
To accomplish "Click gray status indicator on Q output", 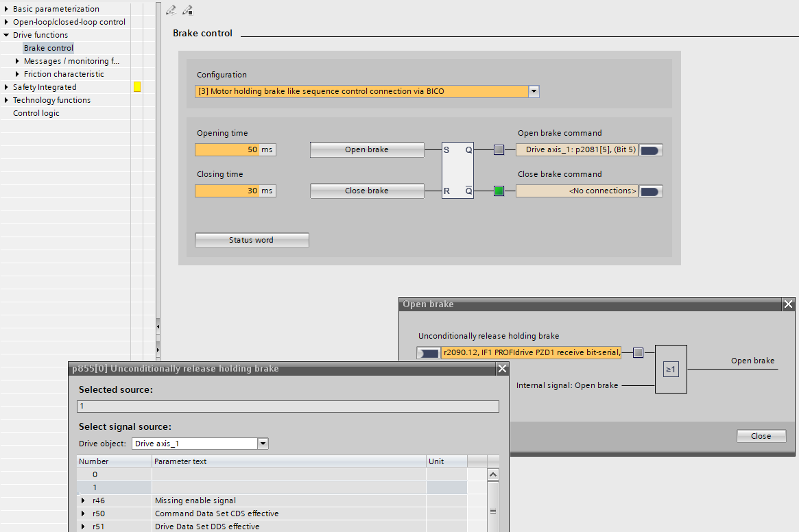I will (x=499, y=149).
